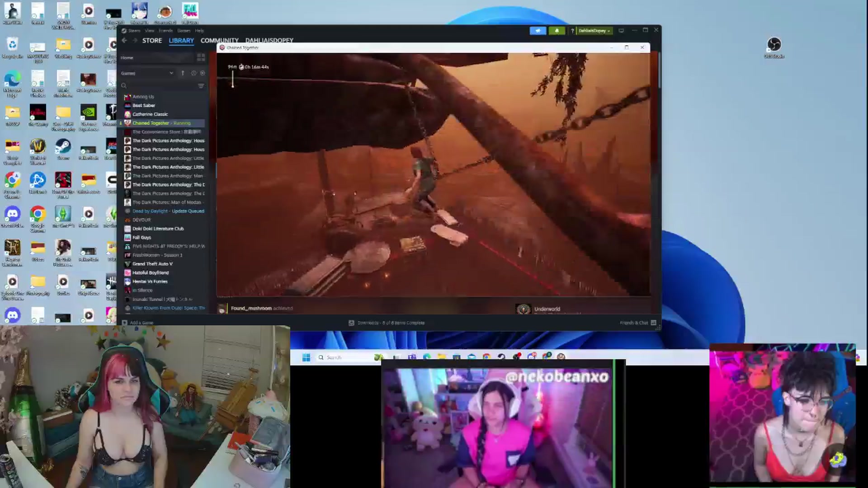Click the Steam window vertical scrollbar

(659, 70)
